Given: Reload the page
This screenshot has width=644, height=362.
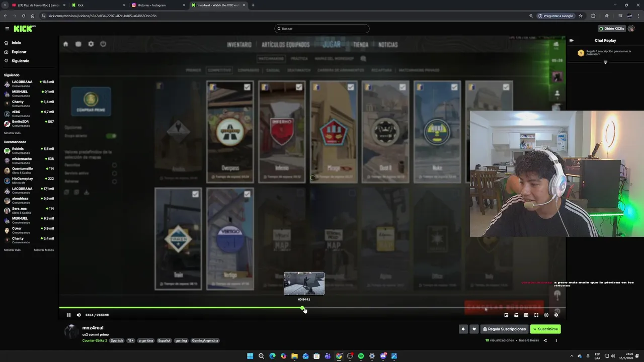Looking at the screenshot, I should (23, 16).
